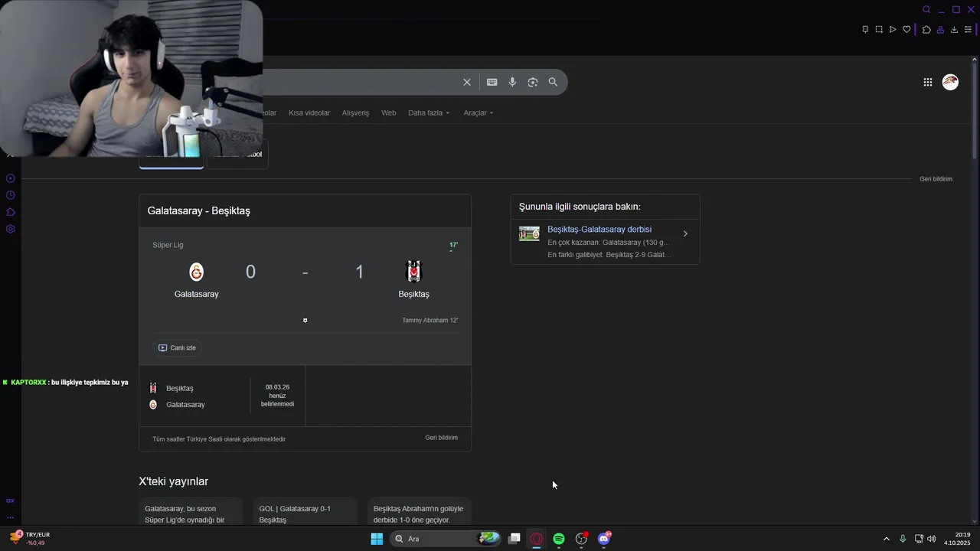Click the derby thumbnail image
The width and height of the screenshot is (980, 551).
click(x=529, y=233)
